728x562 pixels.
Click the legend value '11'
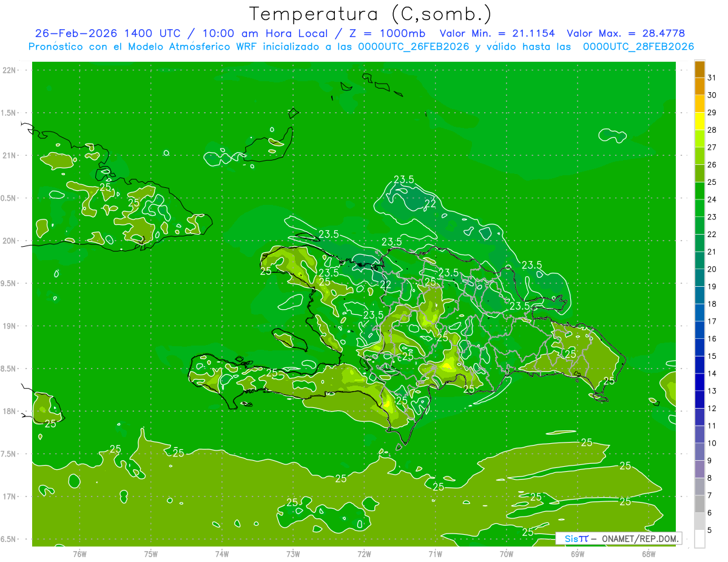(712, 426)
